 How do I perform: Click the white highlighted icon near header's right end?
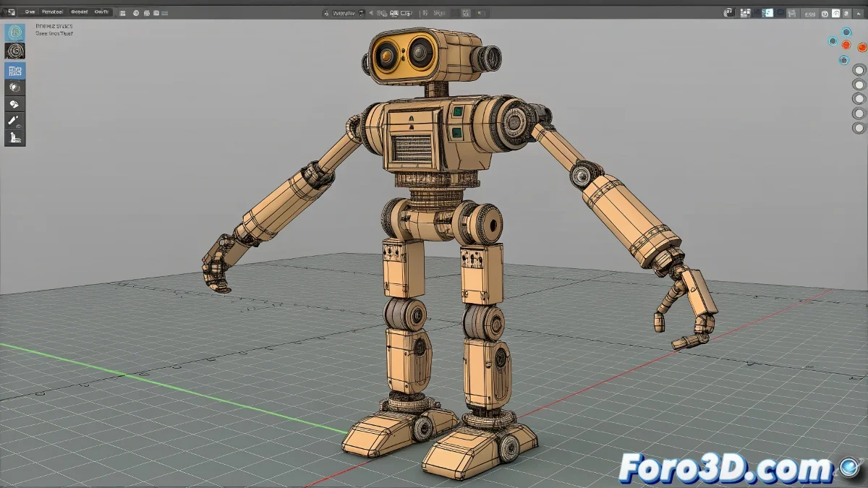click(835, 13)
